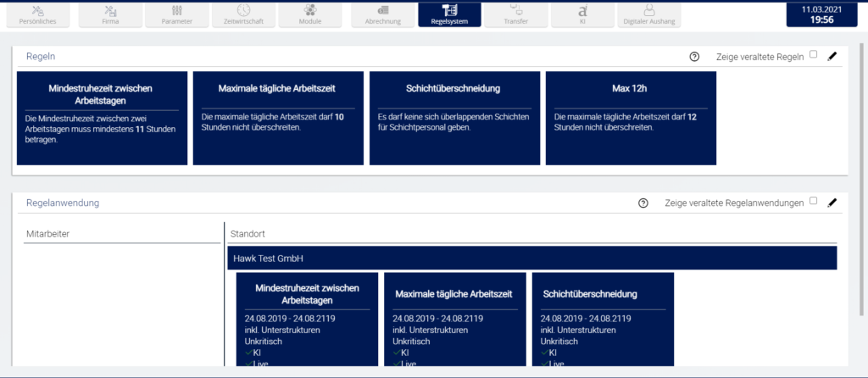Open the Parameter settings tab
868x378 pixels.
[176, 14]
